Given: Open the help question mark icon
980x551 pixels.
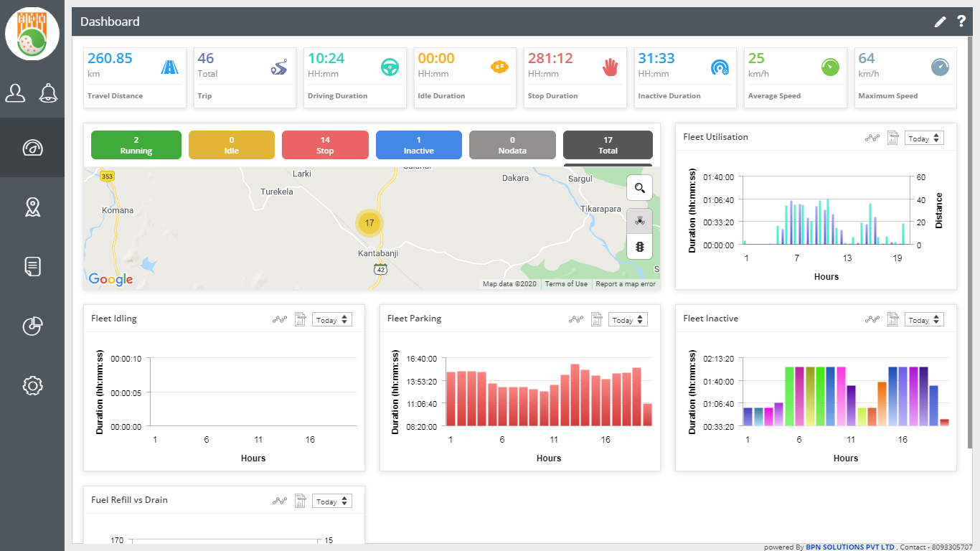Looking at the screenshot, I should pos(961,22).
